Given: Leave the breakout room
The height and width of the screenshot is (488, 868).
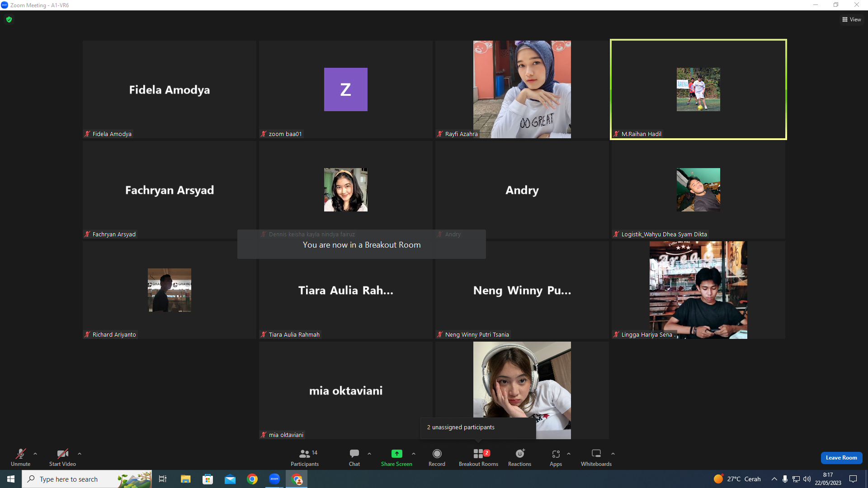Looking at the screenshot, I should point(841,458).
